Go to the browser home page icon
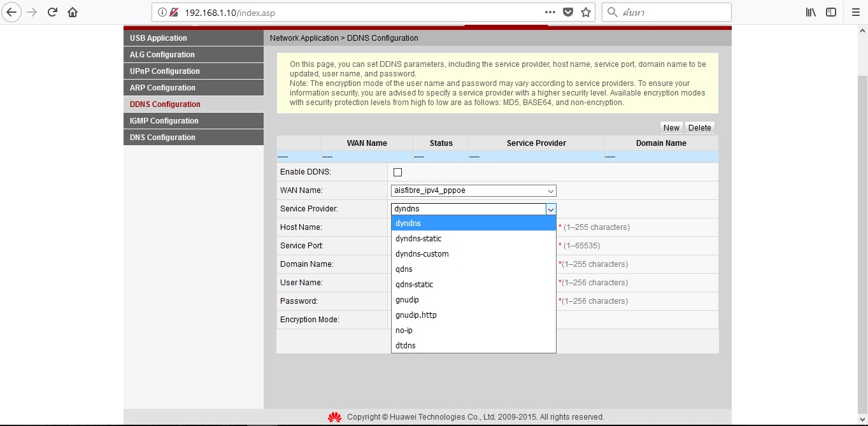 click(x=73, y=12)
